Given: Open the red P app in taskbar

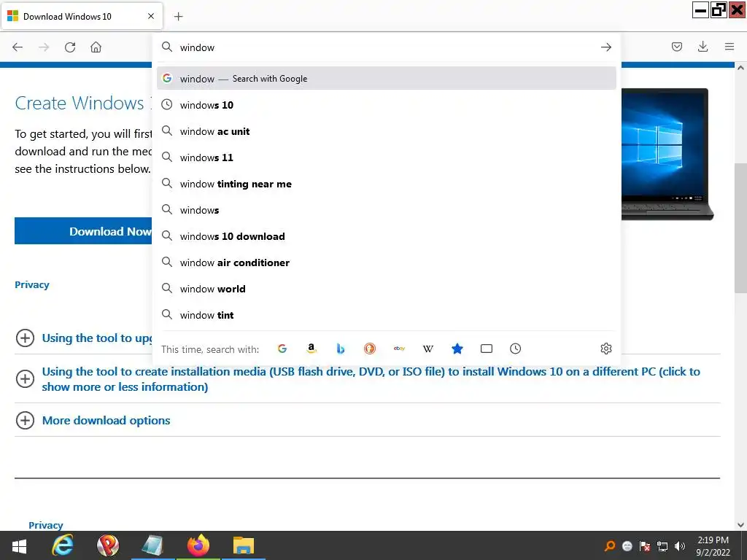Looking at the screenshot, I should click(x=108, y=545).
